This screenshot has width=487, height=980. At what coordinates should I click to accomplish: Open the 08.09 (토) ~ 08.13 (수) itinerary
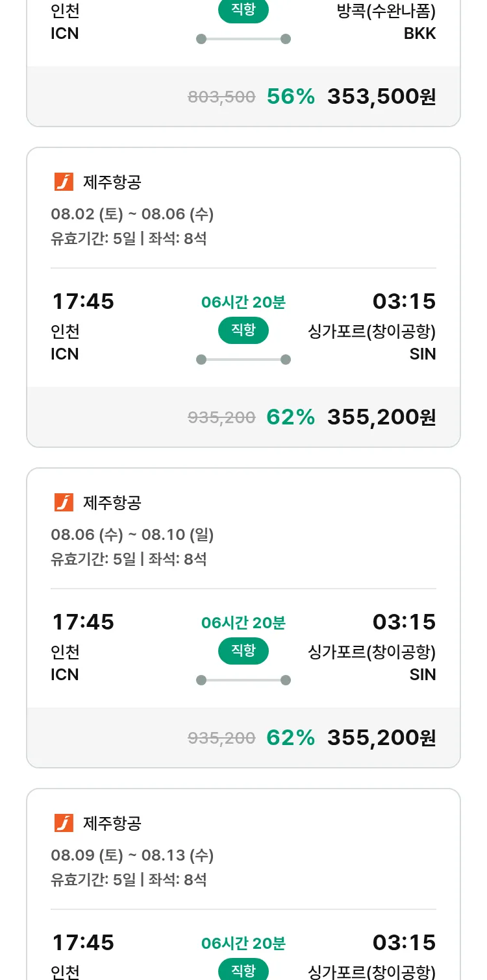tap(132, 855)
